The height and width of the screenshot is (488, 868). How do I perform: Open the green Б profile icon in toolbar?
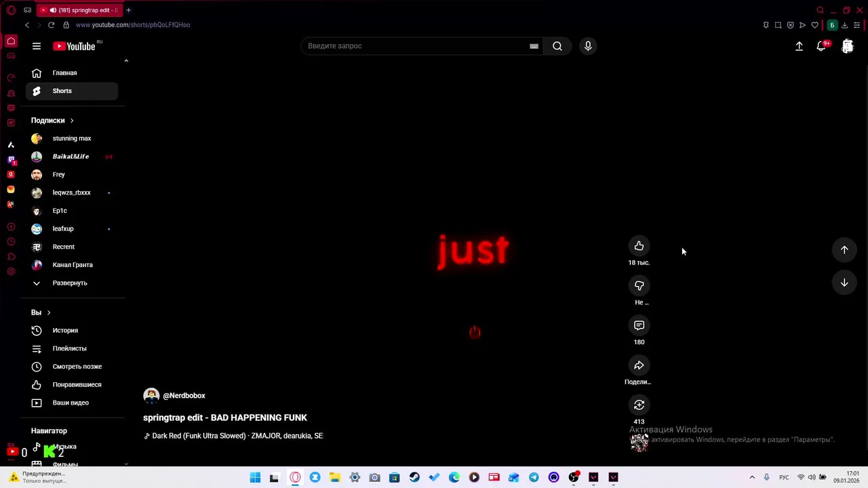[832, 25]
